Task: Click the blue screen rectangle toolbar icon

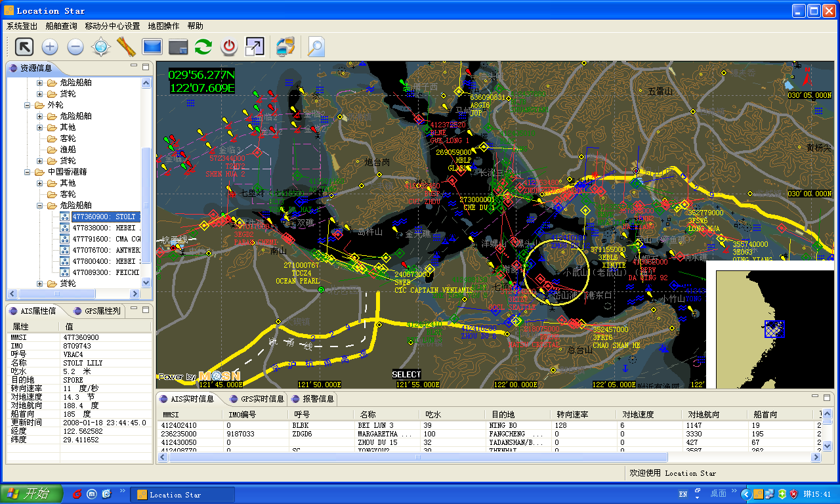Action: (x=152, y=47)
